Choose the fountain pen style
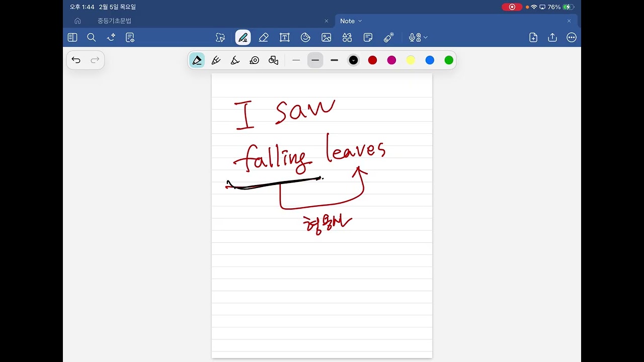 click(x=197, y=60)
